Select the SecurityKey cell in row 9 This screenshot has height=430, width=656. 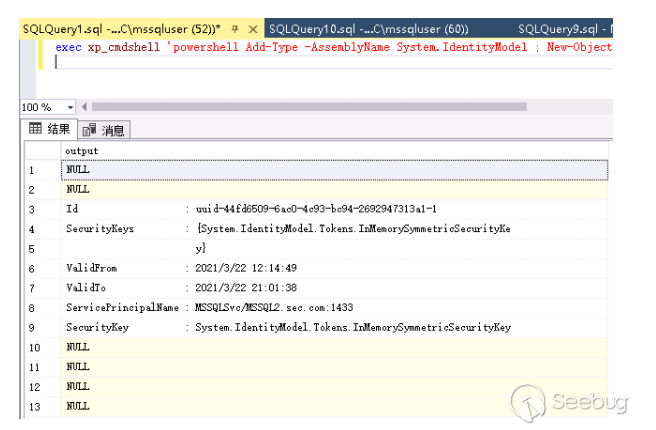(x=334, y=328)
